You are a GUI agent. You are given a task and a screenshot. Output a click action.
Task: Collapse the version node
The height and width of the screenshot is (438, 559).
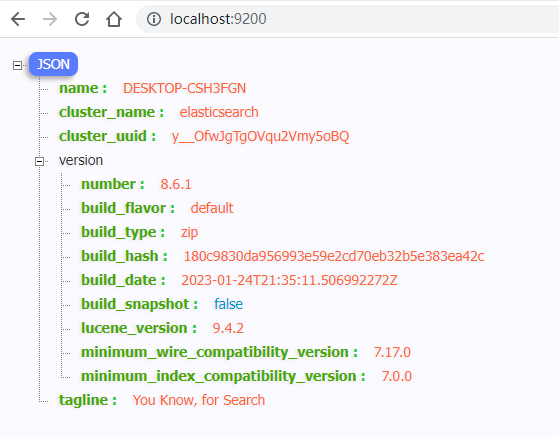click(x=40, y=161)
